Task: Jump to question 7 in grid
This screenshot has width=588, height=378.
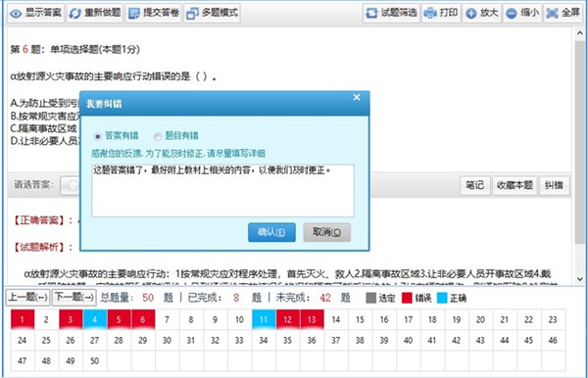Action: click(x=167, y=319)
